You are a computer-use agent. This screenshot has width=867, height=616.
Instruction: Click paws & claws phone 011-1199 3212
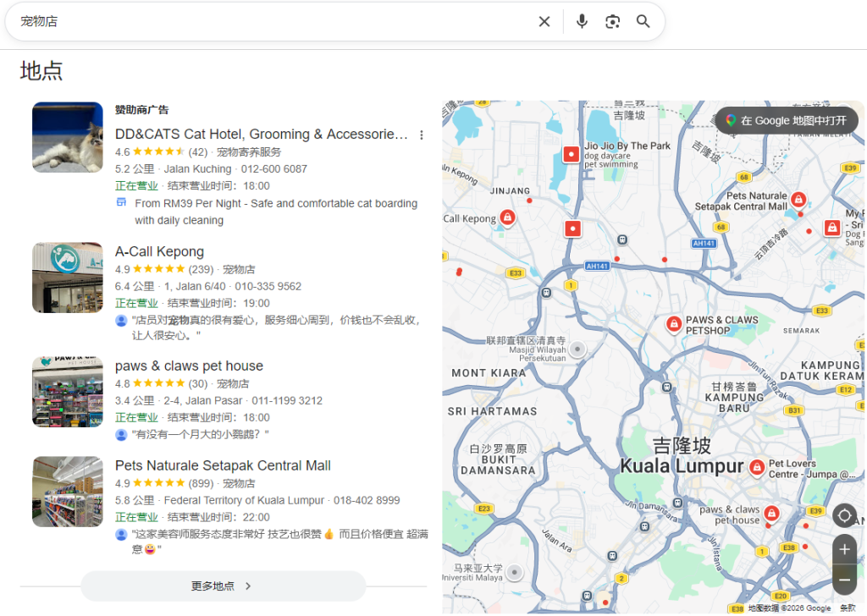click(287, 400)
